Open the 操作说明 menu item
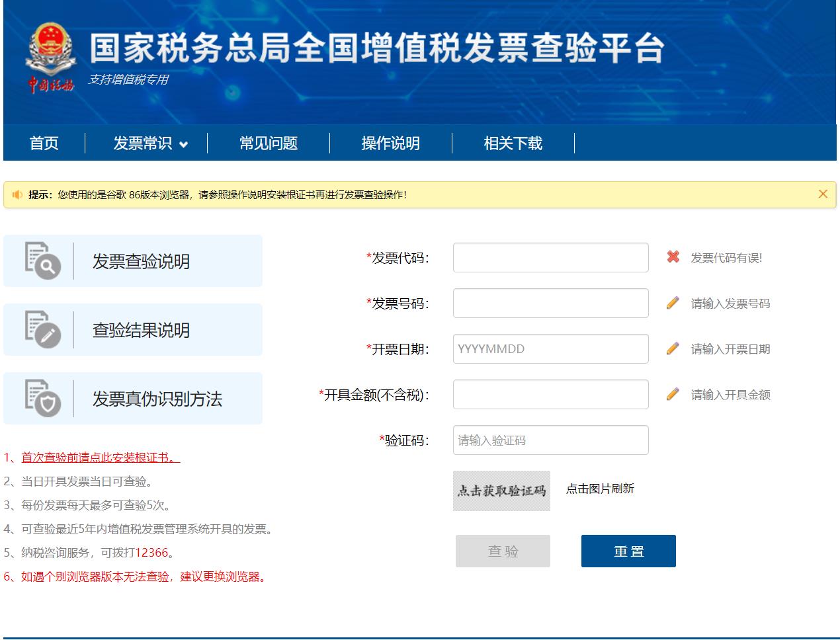Screen dimensions: 840x640 (390, 143)
